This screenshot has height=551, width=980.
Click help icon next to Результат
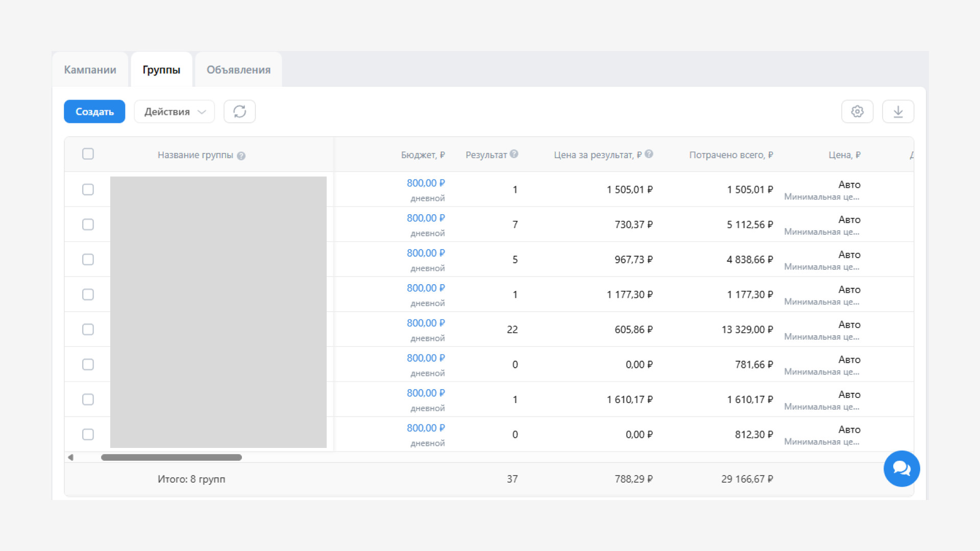coord(514,154)
